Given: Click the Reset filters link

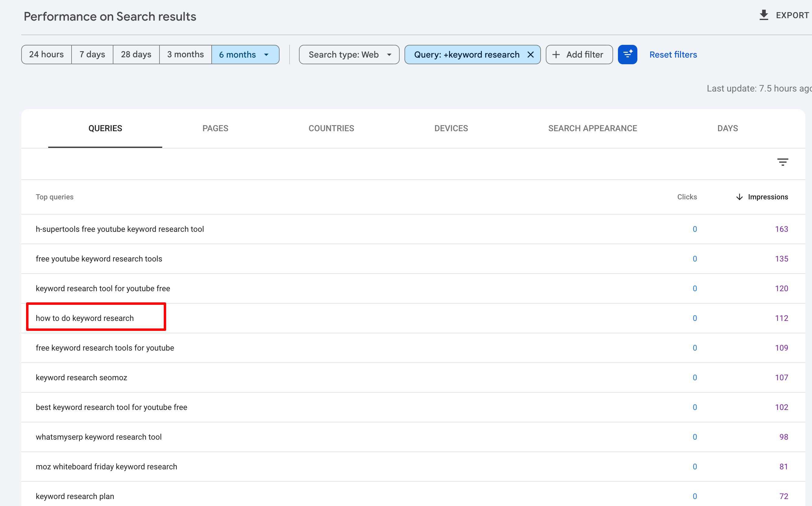Looking at the screenshot, I should (x=673, y=54).
